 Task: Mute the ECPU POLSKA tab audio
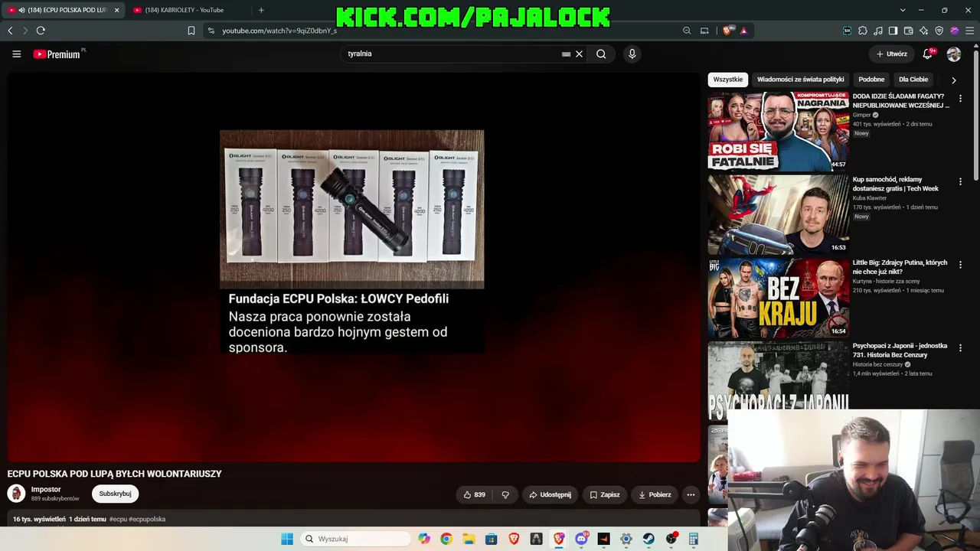pos(21,10)
